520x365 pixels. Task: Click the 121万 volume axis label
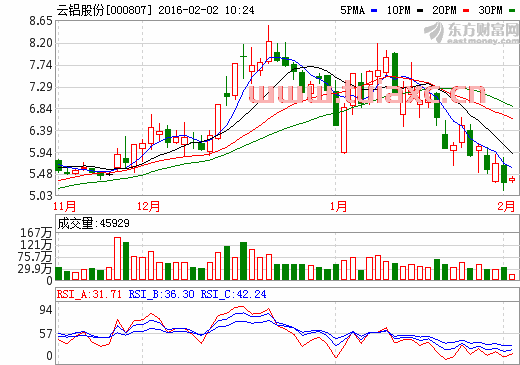(36, 245)
